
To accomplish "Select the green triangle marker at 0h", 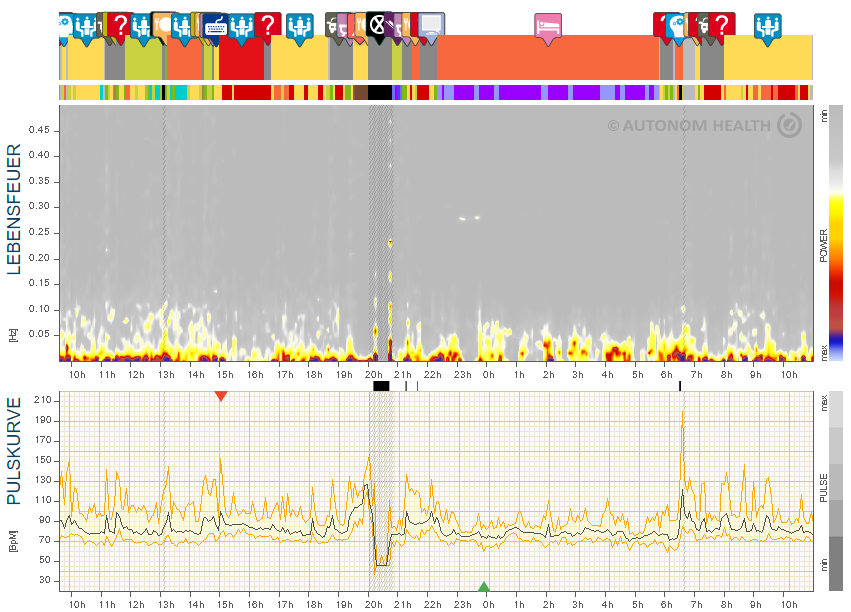I will 484,587.
